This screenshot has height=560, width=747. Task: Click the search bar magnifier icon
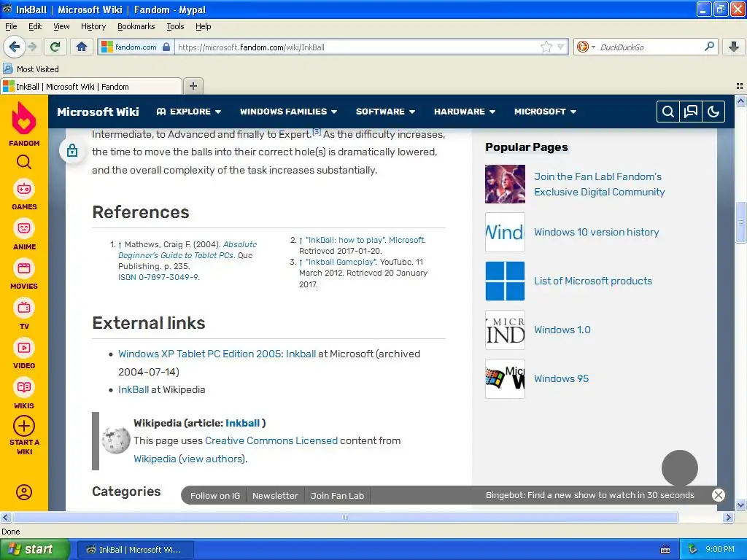[709, 47]
